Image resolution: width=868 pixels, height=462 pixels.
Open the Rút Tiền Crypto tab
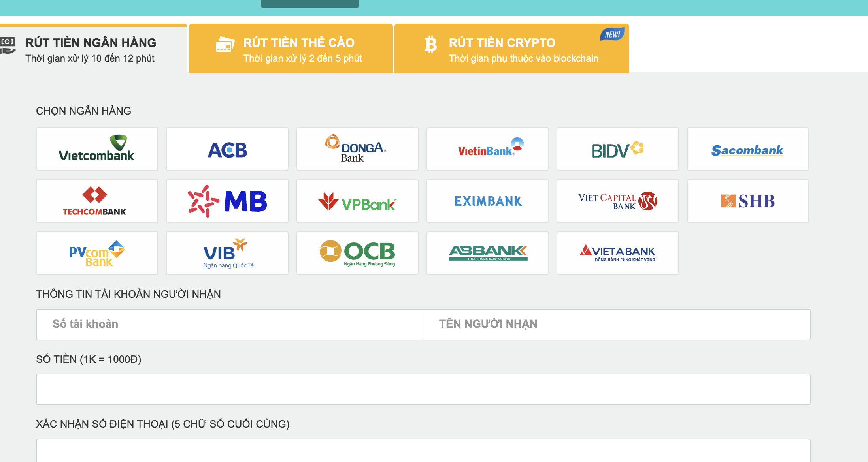coord(511,49)
